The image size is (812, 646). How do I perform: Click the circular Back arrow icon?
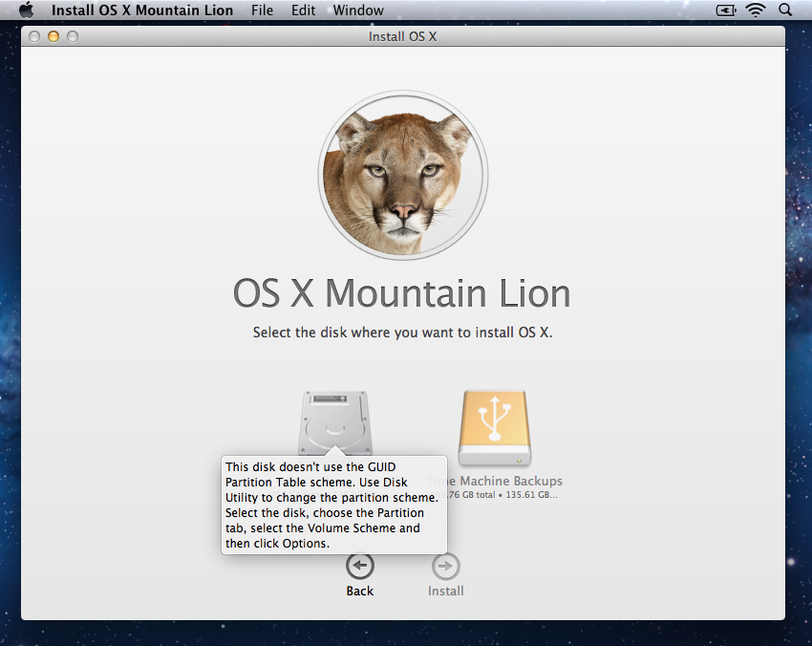point(360,567)
